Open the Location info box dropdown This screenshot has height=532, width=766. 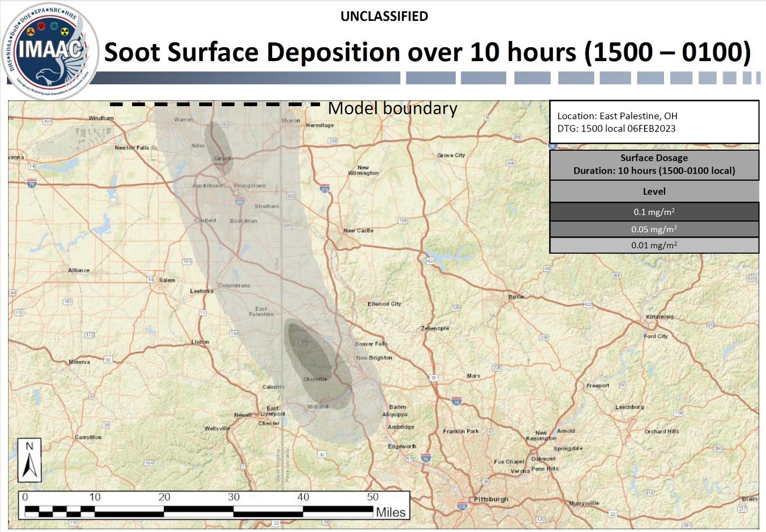(653, 122)
